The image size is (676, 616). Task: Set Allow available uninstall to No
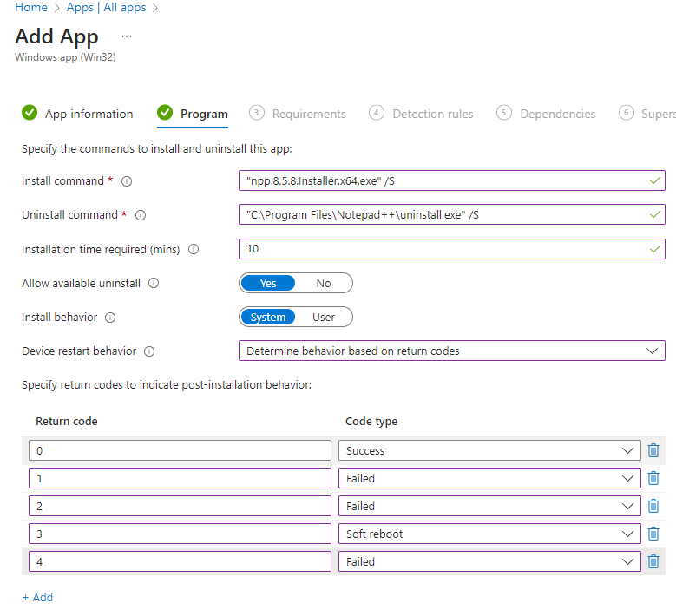324,283
